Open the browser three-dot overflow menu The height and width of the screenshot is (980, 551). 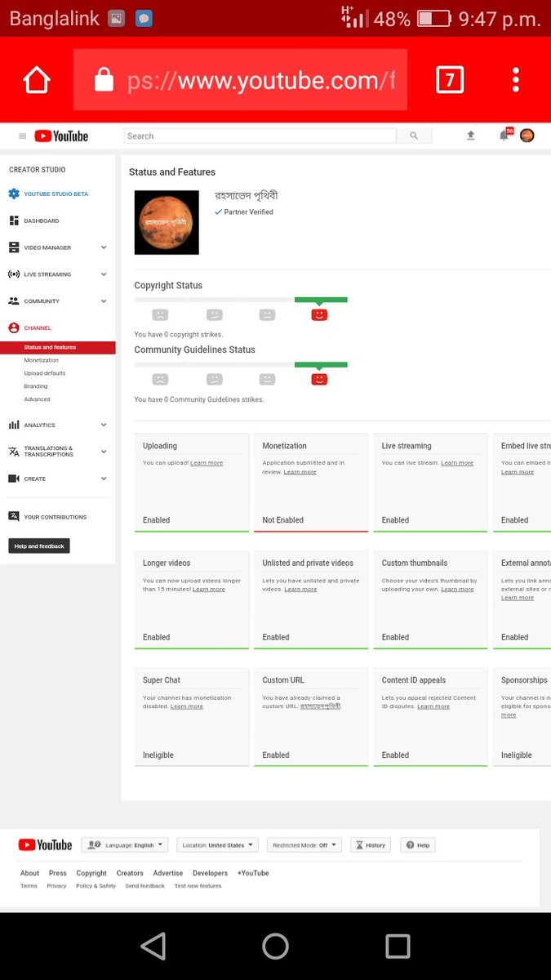pyautogui.click(x=516, y=80)
